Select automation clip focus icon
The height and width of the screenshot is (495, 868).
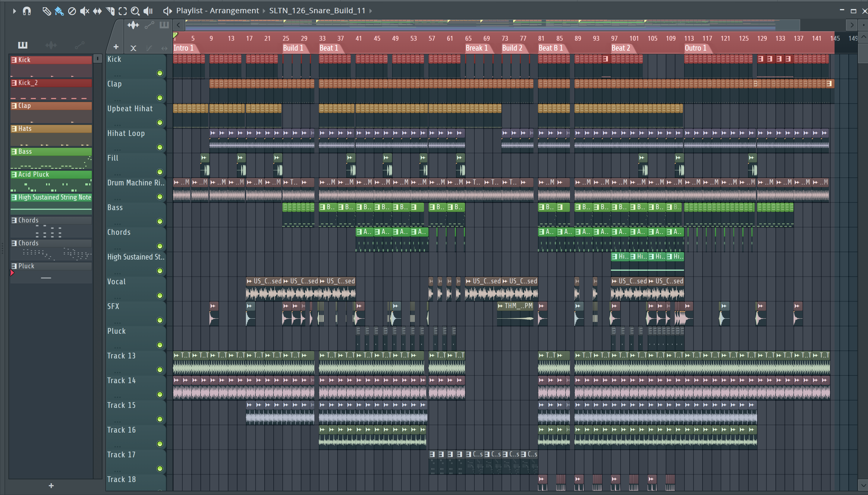click(x=149, y=25)
